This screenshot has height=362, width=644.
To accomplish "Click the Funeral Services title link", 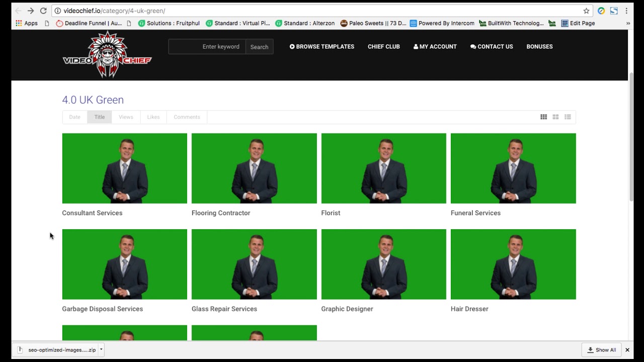I will [475, 213].
